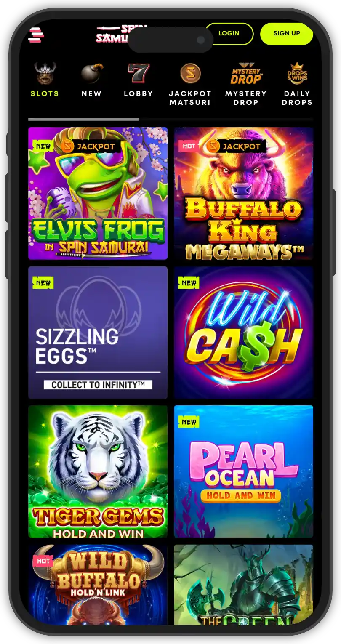Click the category scroll progress bar
Screen dimensions: 341x644
point(170,120)
